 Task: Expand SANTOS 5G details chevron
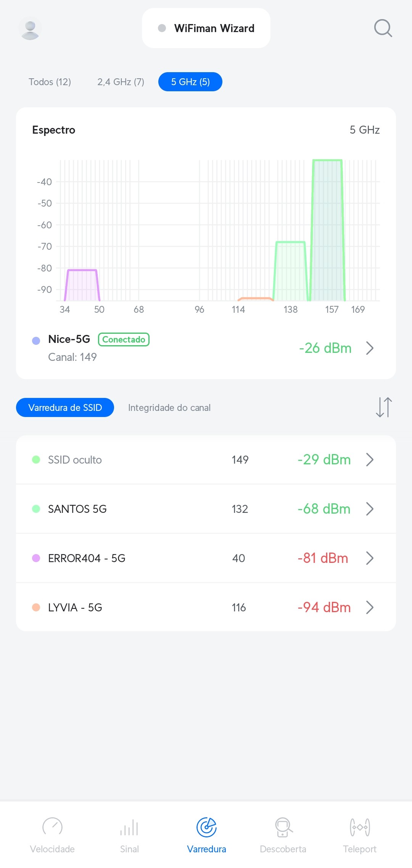[x=369, y=509]
